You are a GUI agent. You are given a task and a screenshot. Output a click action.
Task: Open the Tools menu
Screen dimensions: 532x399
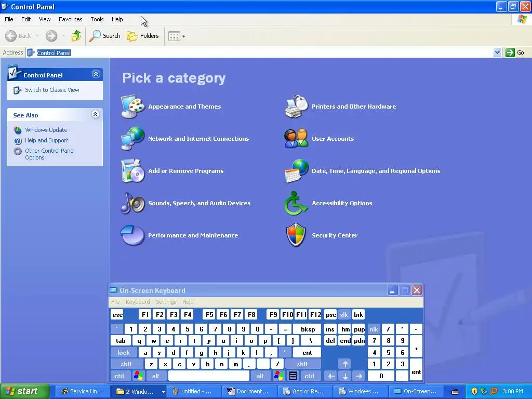click(97, 19)
